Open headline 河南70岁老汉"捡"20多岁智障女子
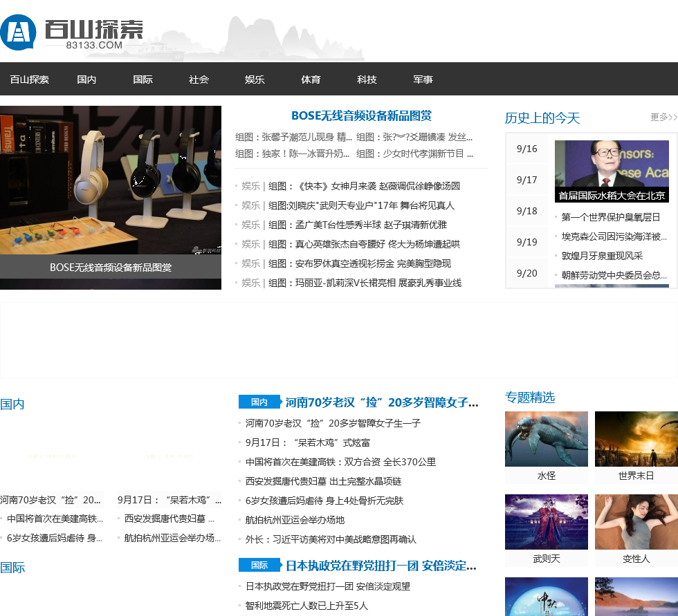This screenshot has width=678, height=616. pyautogui.click(x=382, y=402)
